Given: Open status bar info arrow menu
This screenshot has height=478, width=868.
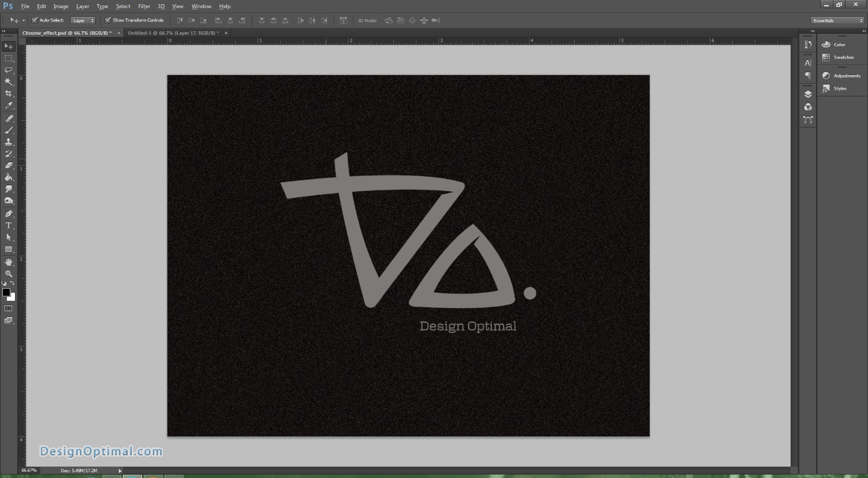Looking at the screenshot, I should coord(120,470).
